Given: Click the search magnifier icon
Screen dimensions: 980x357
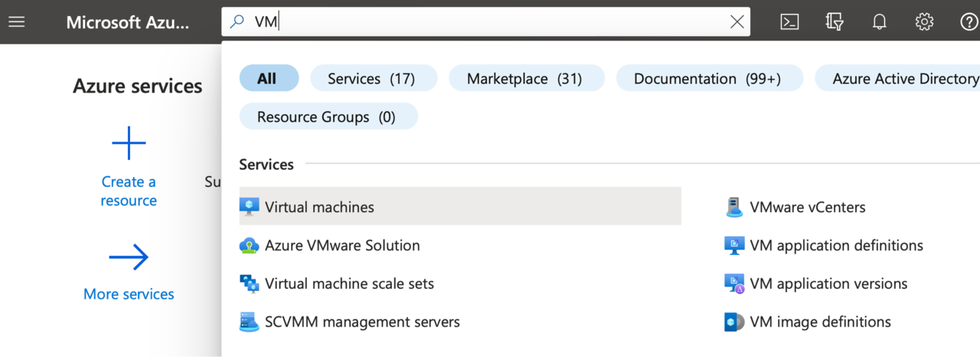Looking at the screenshot, I should pyautogui.click(x=237, y=22).
